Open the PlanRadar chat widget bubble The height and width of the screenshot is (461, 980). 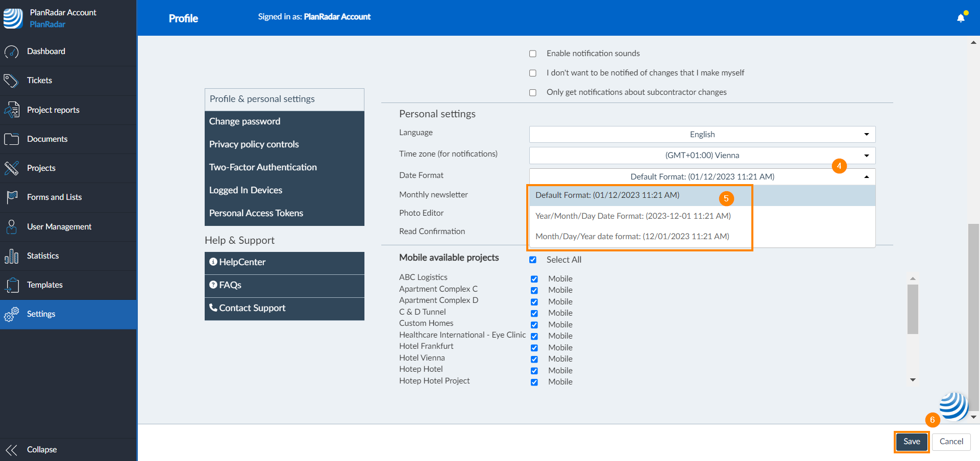point(953,406)
